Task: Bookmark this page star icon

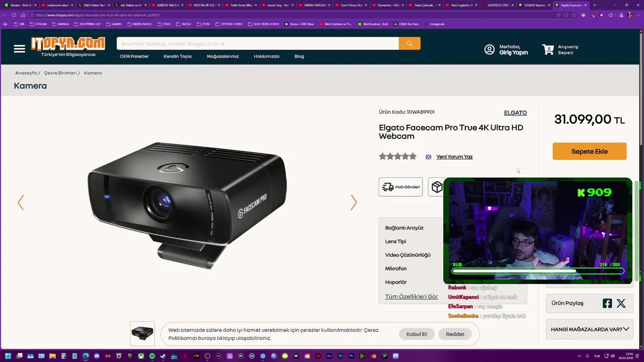Action: pyautogui.click(x=575, y=15)
